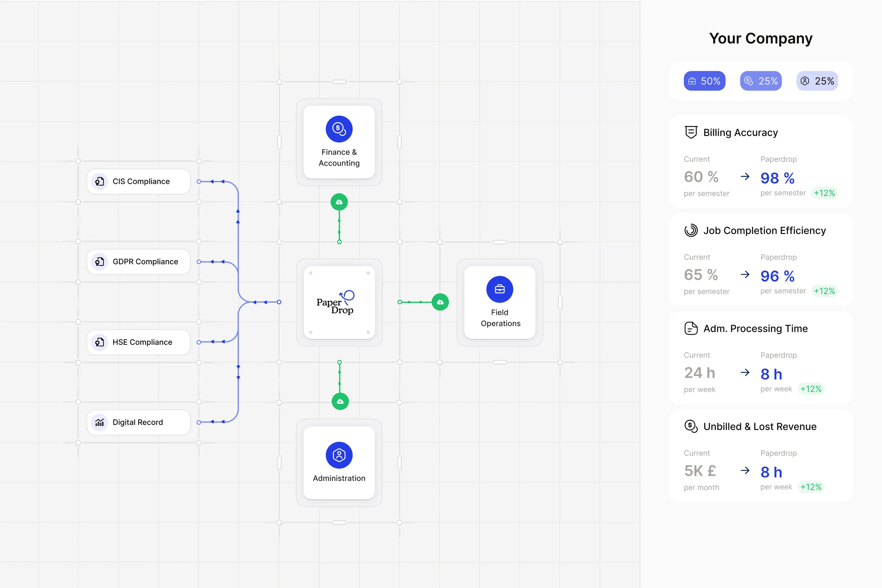882x588 pixels.
Task: Click the +12% badge under Unbilled & Lost Revenue
Action: (x=811, y=487)
